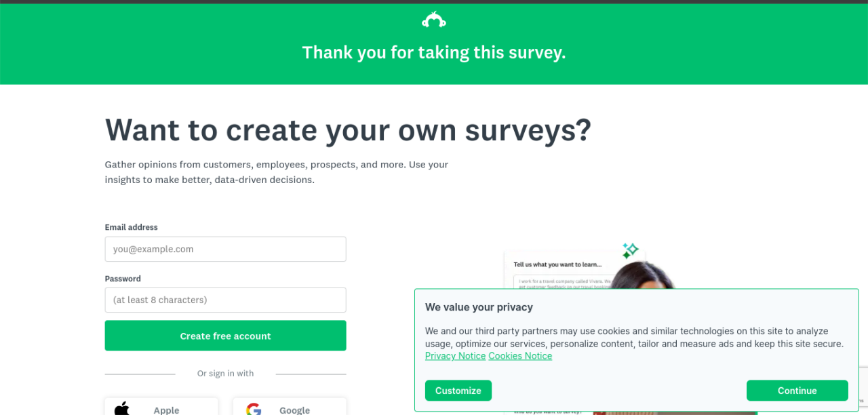Click the 'Tell us what you want to learn' card
Image resolution: width=868 pixels, height=415 pixels.
pos(557,265)
